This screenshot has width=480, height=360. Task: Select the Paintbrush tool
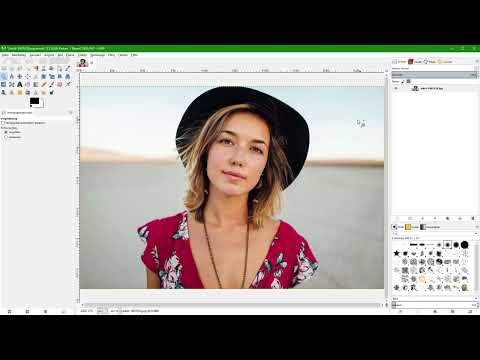[x=52, y=84]
